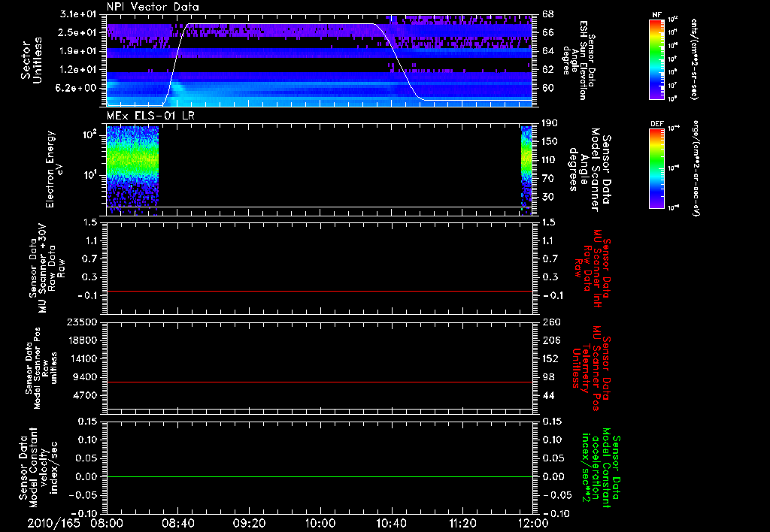Click the '2010/165 08:00' time label
Viewport: 770px width, 532px height.
74,523
